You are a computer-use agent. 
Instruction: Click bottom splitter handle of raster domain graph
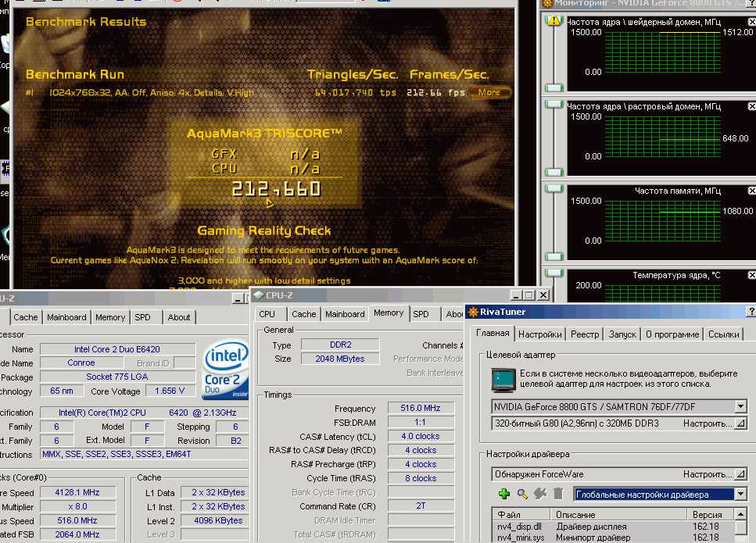click(554, 173)
